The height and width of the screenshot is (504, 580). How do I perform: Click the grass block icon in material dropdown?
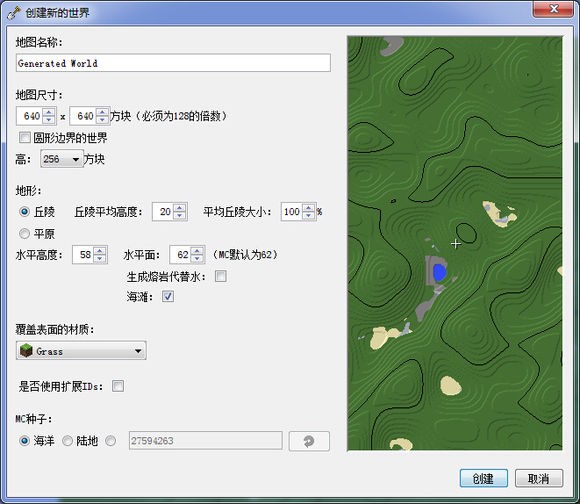coord(27,350)
